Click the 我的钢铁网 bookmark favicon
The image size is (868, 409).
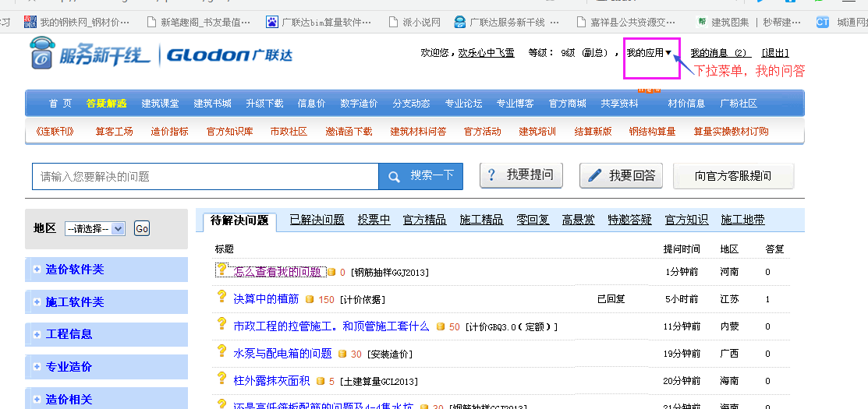[x=30, y=22]
